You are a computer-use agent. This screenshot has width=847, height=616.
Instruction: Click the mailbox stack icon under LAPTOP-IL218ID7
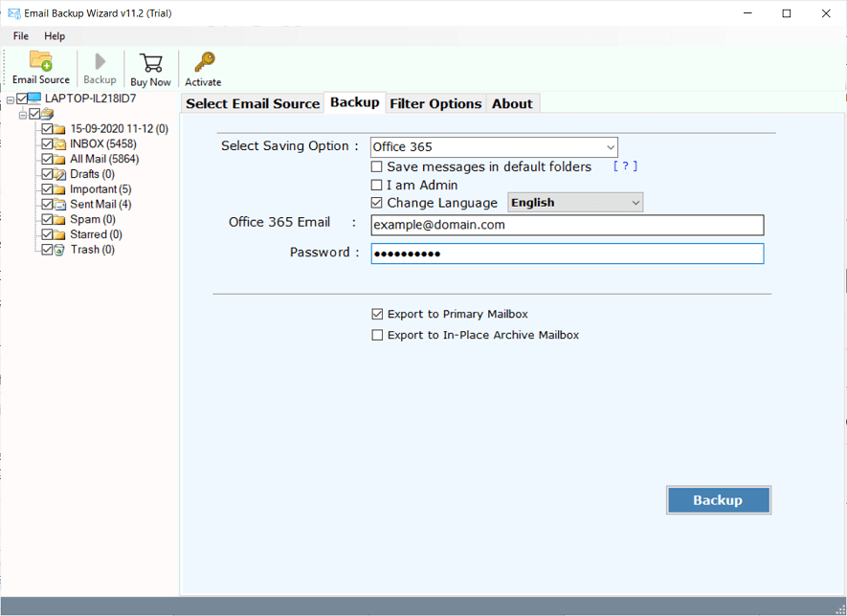tap(47, 114)
